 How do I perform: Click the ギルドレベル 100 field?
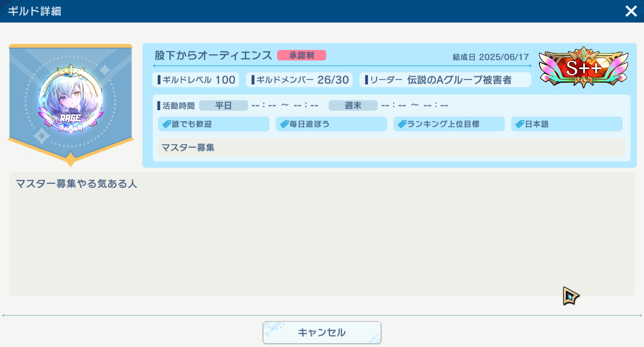[196, 80]
